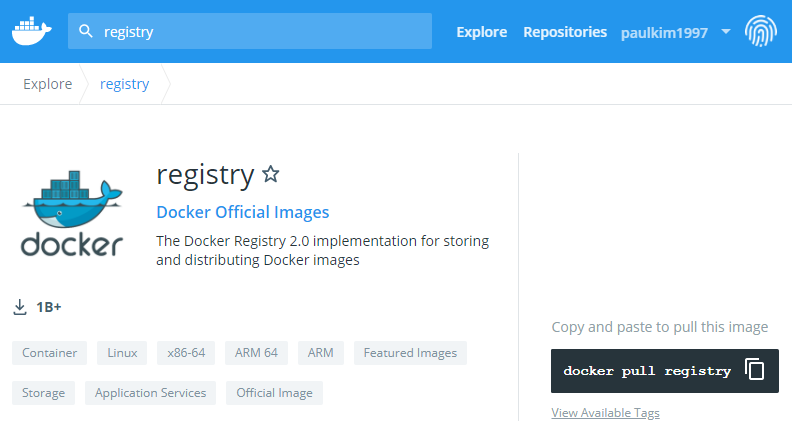The height and width of the screenshot is (438, 792).
Task: Open the Explore menu item
Action: [x=481, y=32]
